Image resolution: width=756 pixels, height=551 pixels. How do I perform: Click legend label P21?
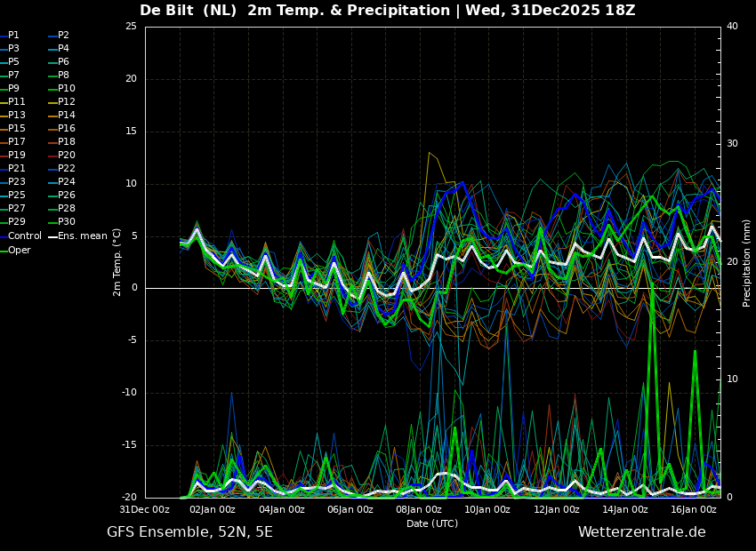[12, 168]
